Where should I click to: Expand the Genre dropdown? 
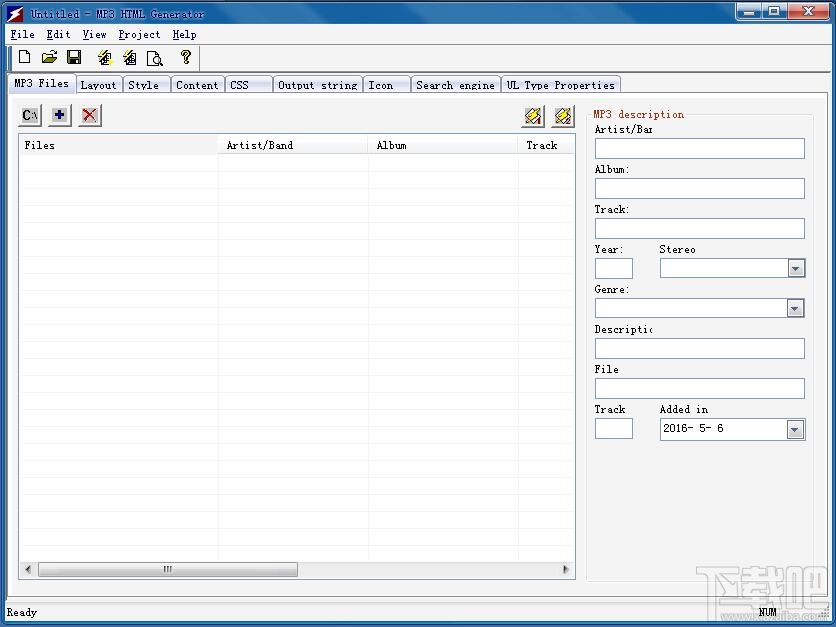click(795, 308)
